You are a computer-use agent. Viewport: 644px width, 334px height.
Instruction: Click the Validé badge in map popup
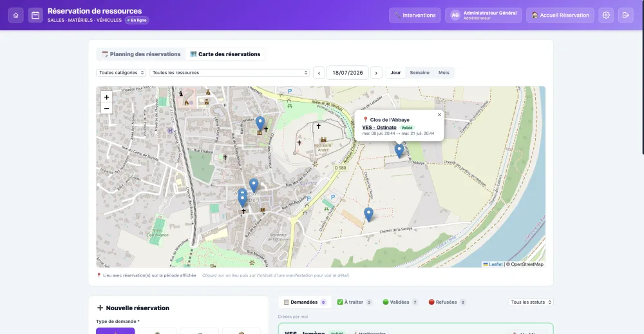[406, 128]
